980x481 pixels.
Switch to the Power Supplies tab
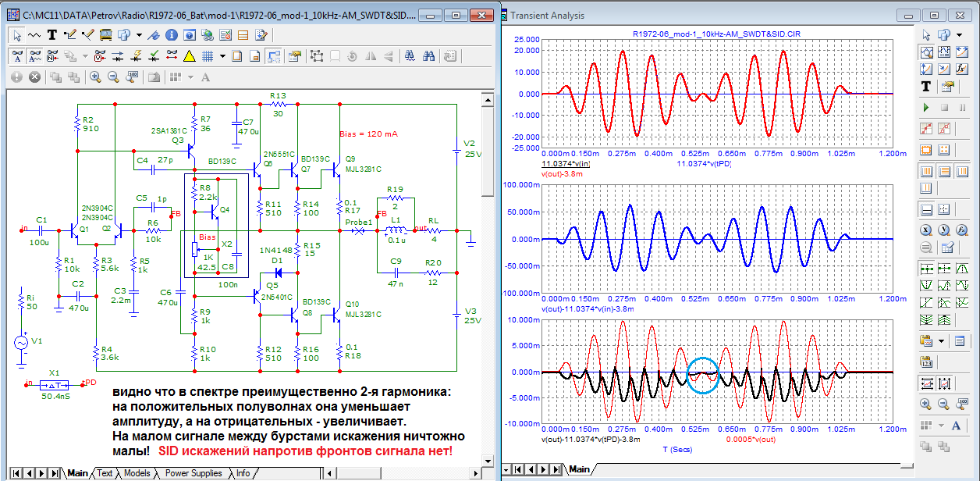pyautogui.click(x=194, y=473)
